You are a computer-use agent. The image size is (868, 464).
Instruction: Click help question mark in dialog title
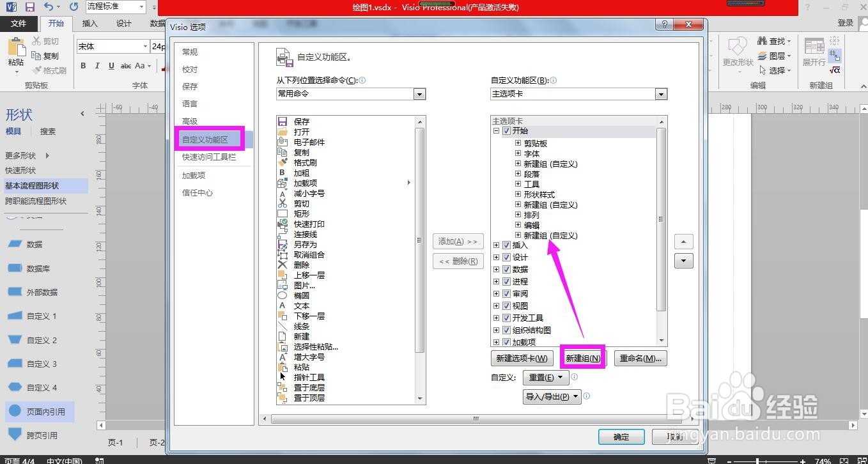click(x=665, y=24)
